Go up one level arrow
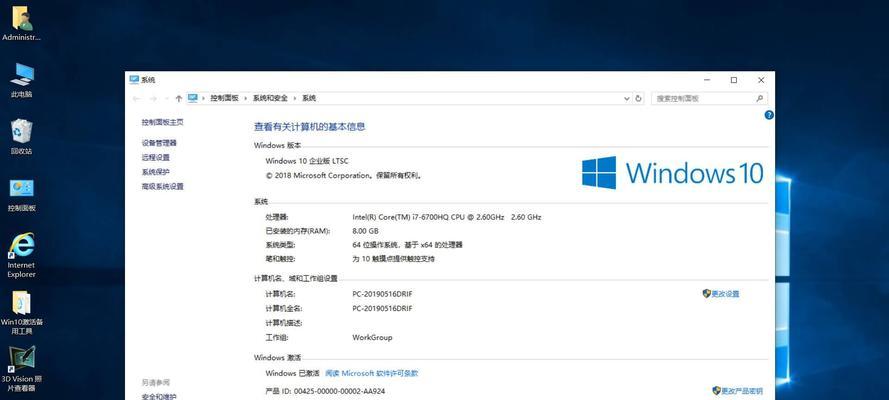Image resolution: width=889 pixels, height=400 pixels. coord(179,99)
